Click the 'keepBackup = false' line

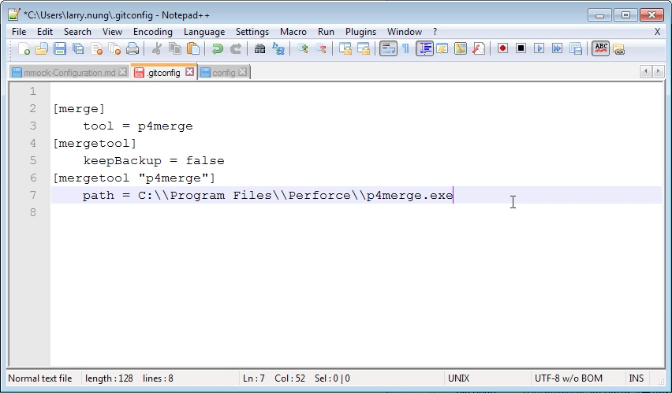(153, 161)
